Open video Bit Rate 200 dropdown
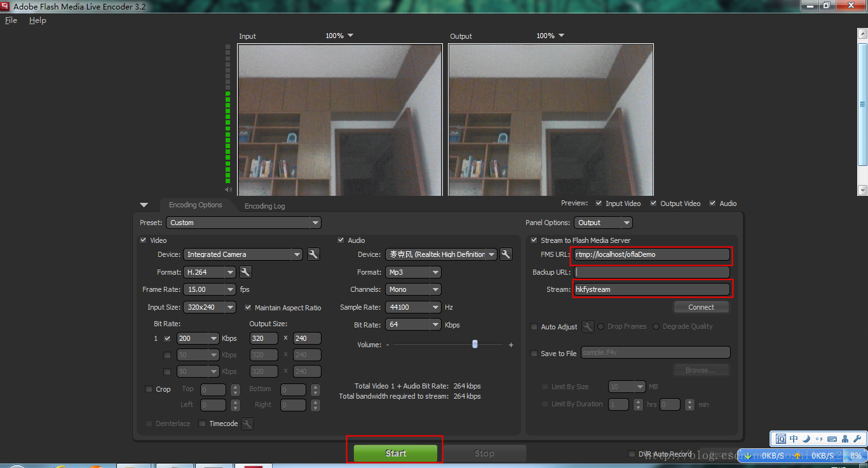The image size is (868, 468). [x=198, y=338]
